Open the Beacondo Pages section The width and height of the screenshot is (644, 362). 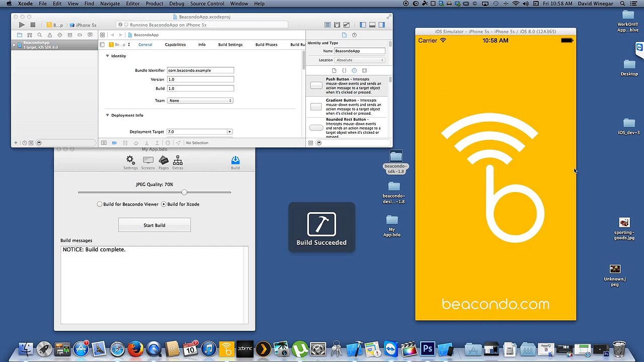coord(164,162)
